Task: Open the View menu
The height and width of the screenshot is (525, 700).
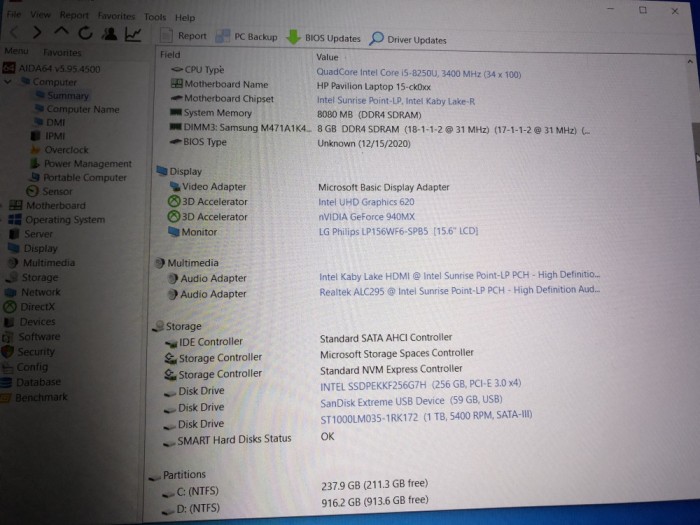Action: [40, 15]
